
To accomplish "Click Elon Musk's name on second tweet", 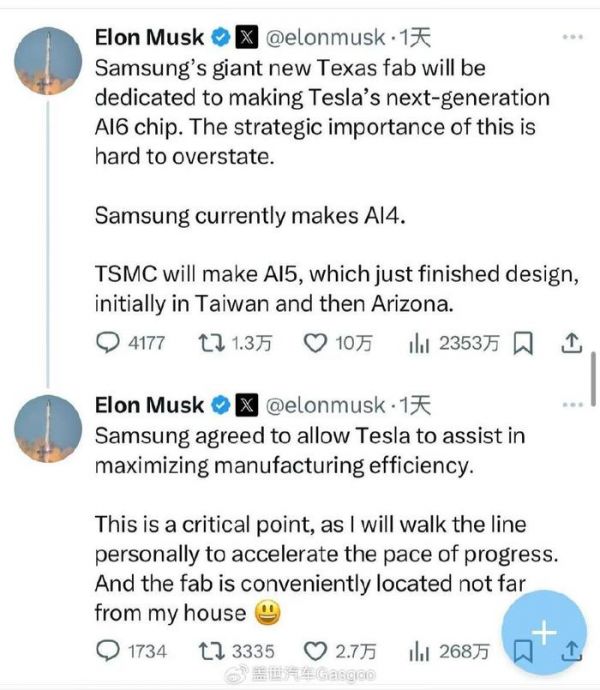I will click(149, 404).
